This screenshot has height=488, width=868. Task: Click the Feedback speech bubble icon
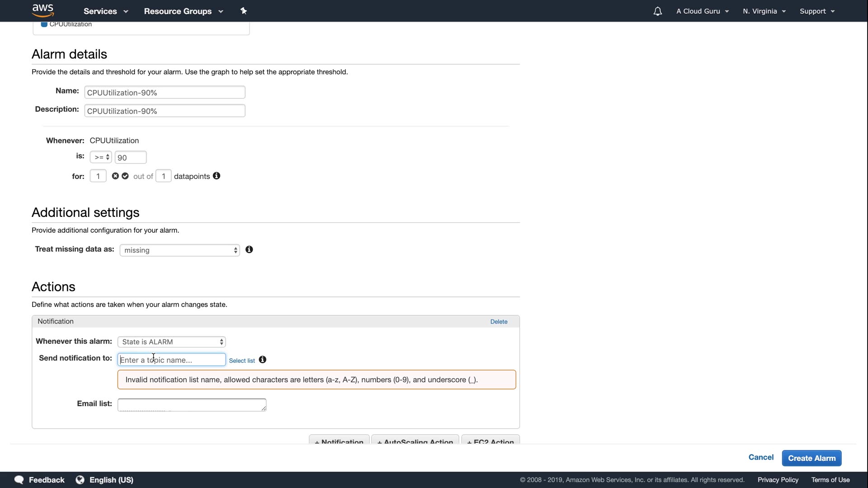[x=19, y=480]
